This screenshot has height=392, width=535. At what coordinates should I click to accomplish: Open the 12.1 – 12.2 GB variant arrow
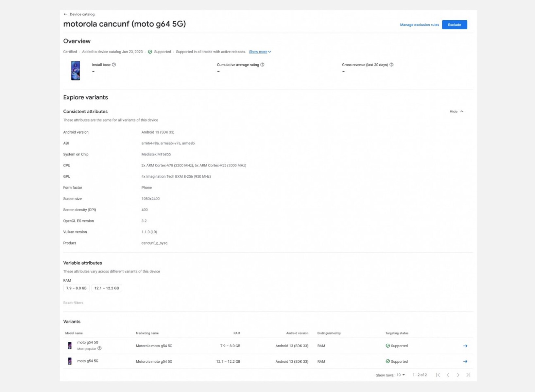(465, 362)
